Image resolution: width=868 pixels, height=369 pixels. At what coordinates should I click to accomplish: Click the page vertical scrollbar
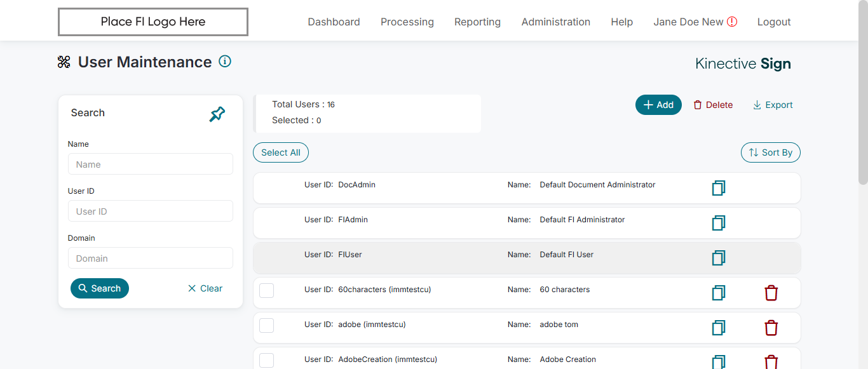click(x=863, y=95)
